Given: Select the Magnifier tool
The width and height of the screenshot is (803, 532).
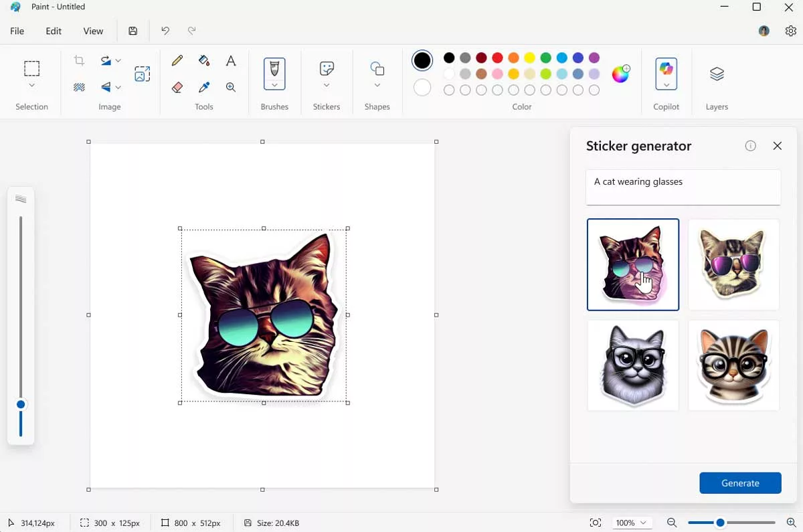Looking at the screenshot, I should point(231,88).
